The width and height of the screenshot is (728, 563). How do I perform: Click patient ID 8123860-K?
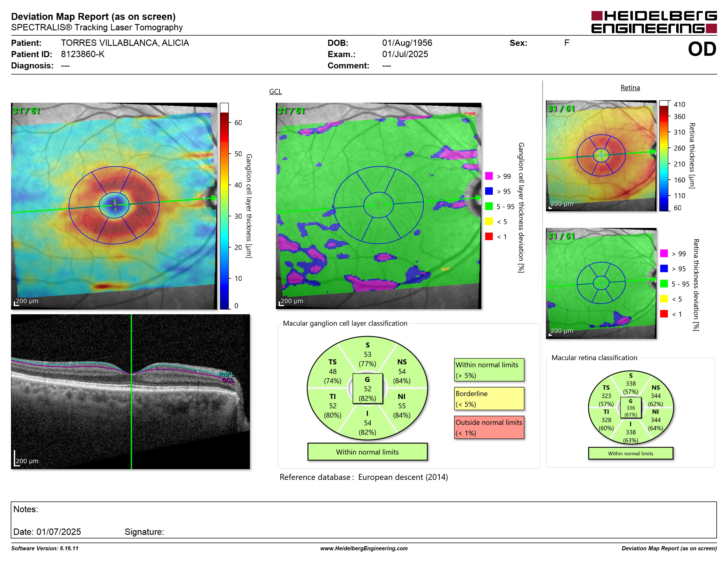[83, 54]
